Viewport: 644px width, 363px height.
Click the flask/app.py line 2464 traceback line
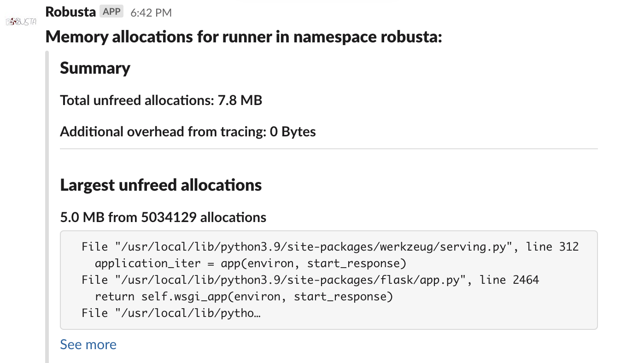(310, 280)
